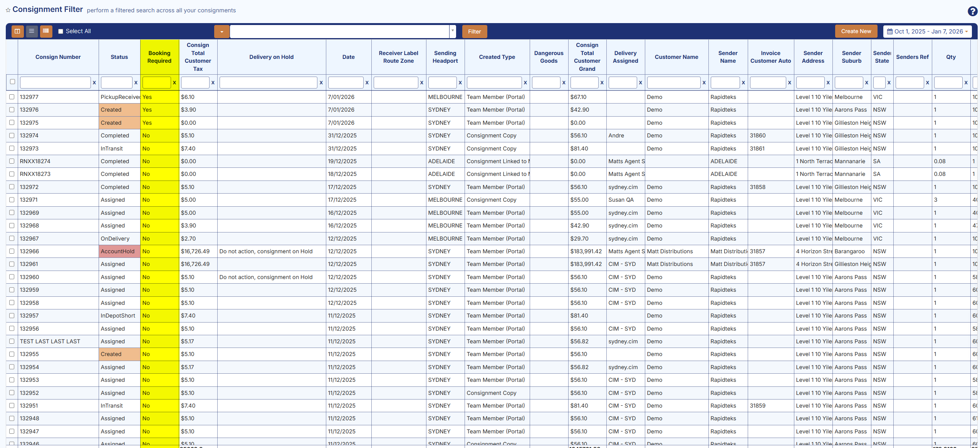Expand the filter combo box arrow
The height and width of the screenshot is (448, 980).
pyautogui.click(x=453, y=31)
